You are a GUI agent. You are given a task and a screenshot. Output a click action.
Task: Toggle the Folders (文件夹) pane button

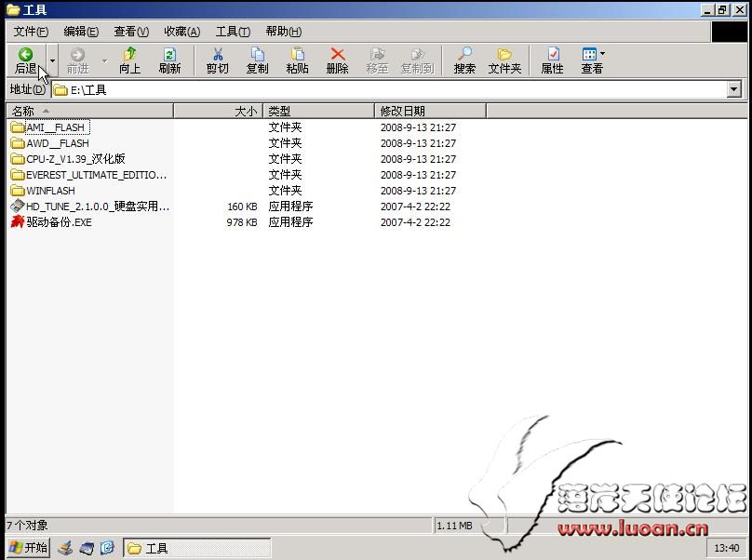504,60
